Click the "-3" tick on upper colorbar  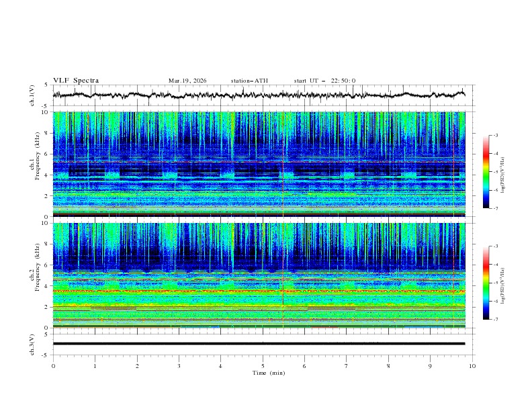496,135
